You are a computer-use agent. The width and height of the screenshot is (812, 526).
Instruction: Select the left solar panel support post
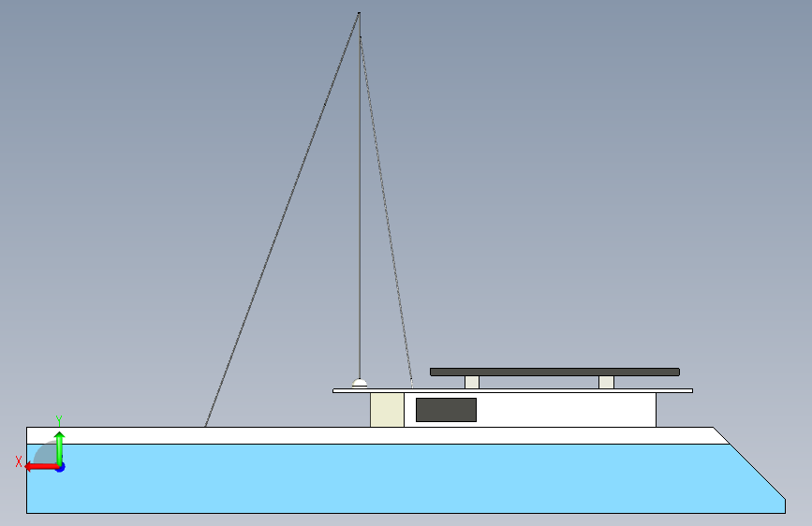coord(472,382)
